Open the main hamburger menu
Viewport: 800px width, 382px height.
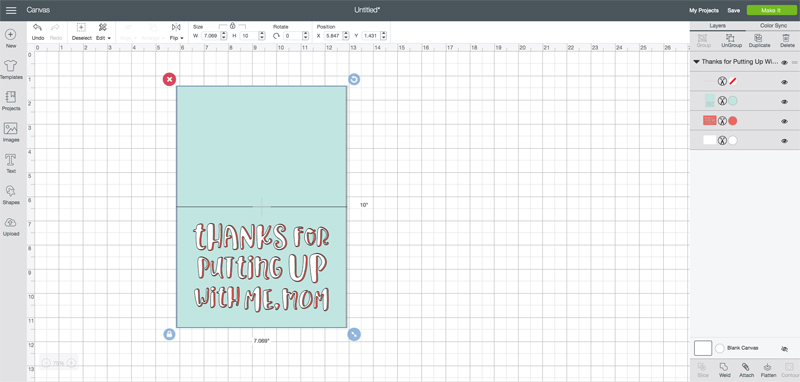pos(11,10)
